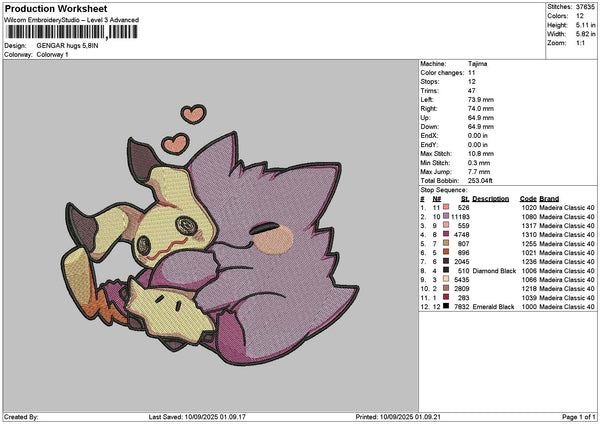Click the Code column header

[x=528, y=199]
